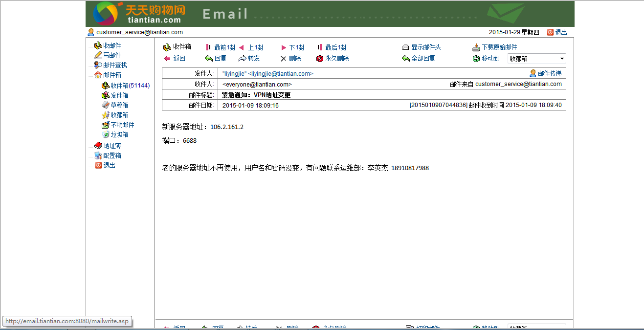Click the 永久删除 red icon
This screenshot has height=330, width=644.
pyautogui.click(x=320, y=59)
